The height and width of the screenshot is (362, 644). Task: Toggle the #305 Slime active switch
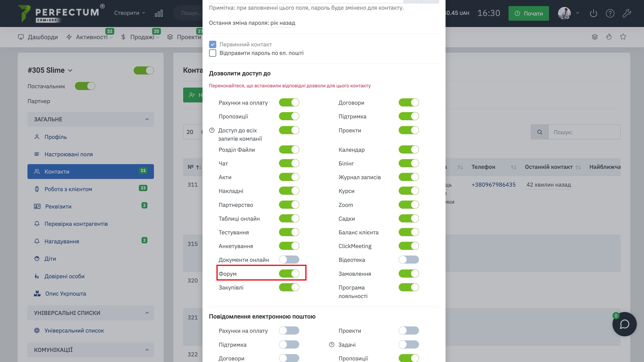pyautogui.click(x=144, y=70)
